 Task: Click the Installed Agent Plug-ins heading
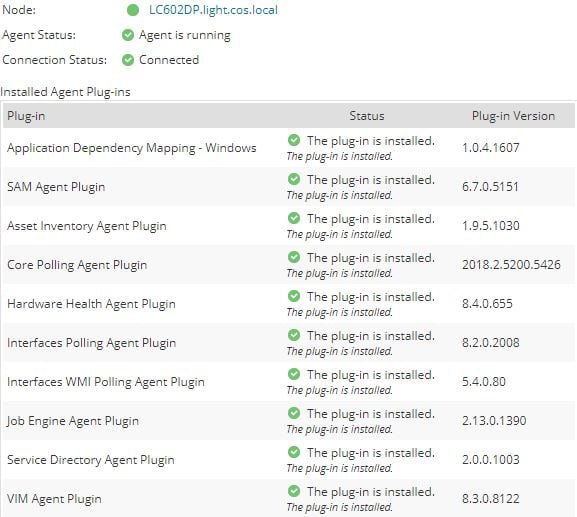(x=66, y=92)
